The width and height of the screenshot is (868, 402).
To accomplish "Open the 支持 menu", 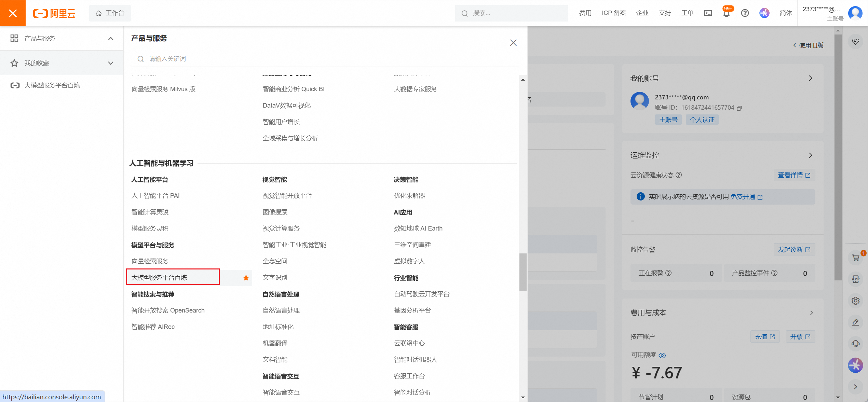I will [x=665, y=13].
